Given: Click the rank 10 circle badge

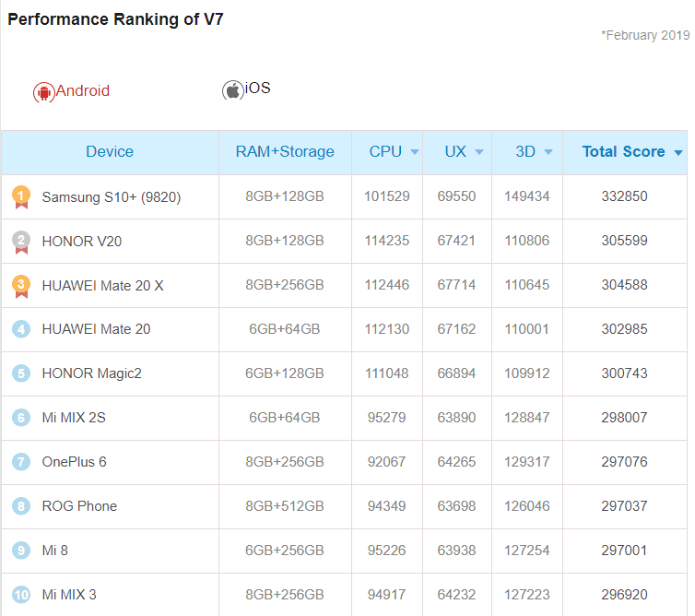Looking at the screenshot, I should tap(21, 594).
